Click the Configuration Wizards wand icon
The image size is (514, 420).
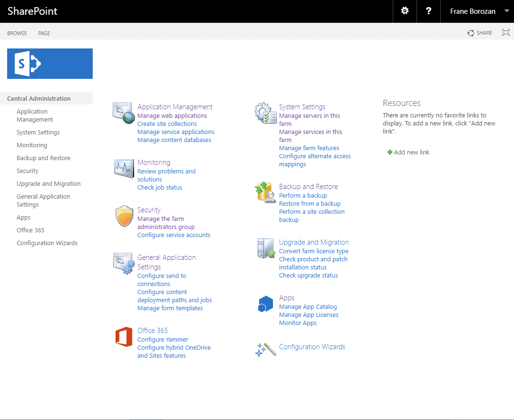[265, 350]
